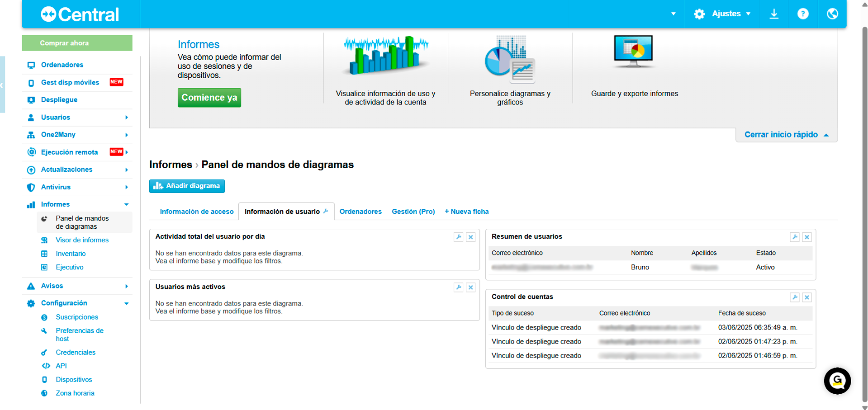
Task: Click the Antivirus shield icon
Action: [31, 187]
